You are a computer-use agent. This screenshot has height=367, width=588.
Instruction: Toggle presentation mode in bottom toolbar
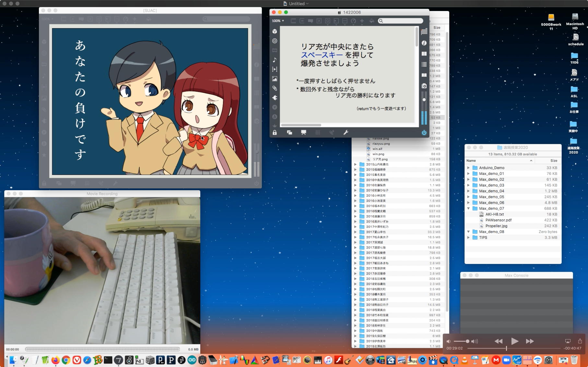(303, 132)
